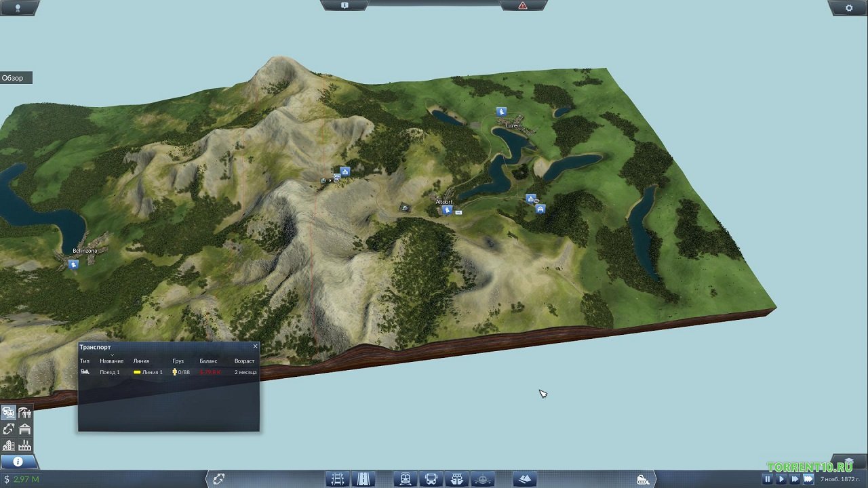This screenshot has height=488, width=868.
Task: Expand the notifications tab at the top
Action: click(344, 5)
